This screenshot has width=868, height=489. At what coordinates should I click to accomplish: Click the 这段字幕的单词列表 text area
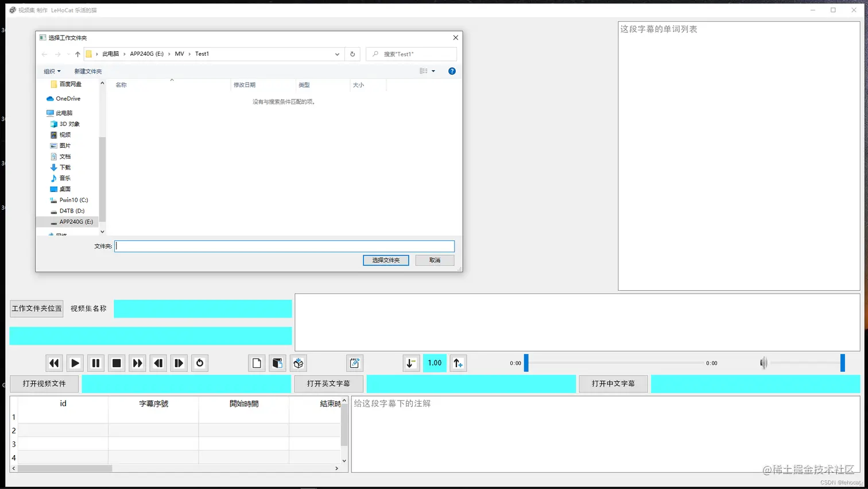739,156
